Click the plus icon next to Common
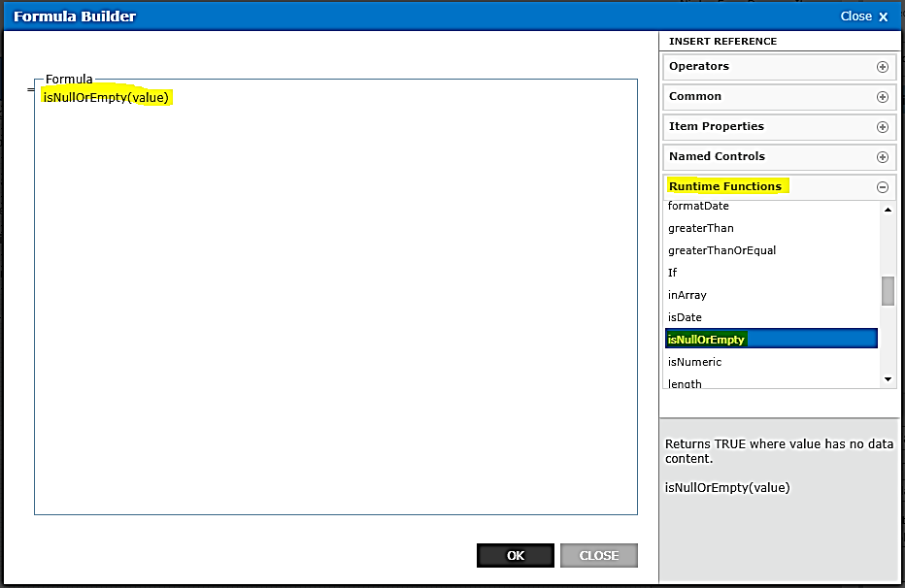 coord(883,96)
